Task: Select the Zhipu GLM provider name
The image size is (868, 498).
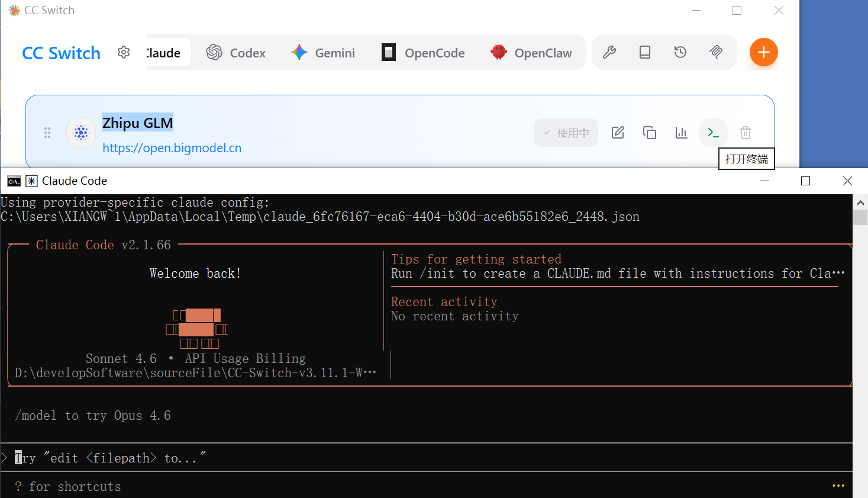Action: (138, 123)
